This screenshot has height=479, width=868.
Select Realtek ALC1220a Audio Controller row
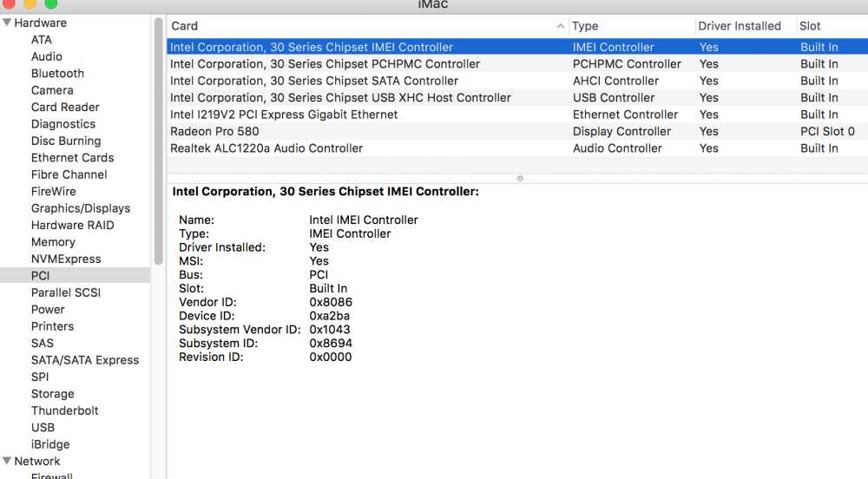[x=517, y=148]
